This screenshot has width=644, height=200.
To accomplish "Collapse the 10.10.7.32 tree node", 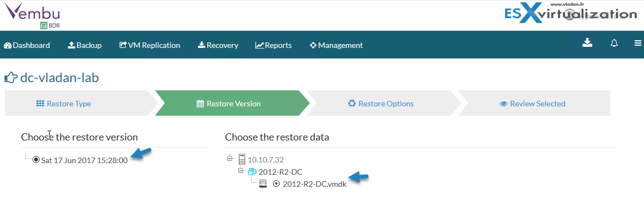I will 229,159.
